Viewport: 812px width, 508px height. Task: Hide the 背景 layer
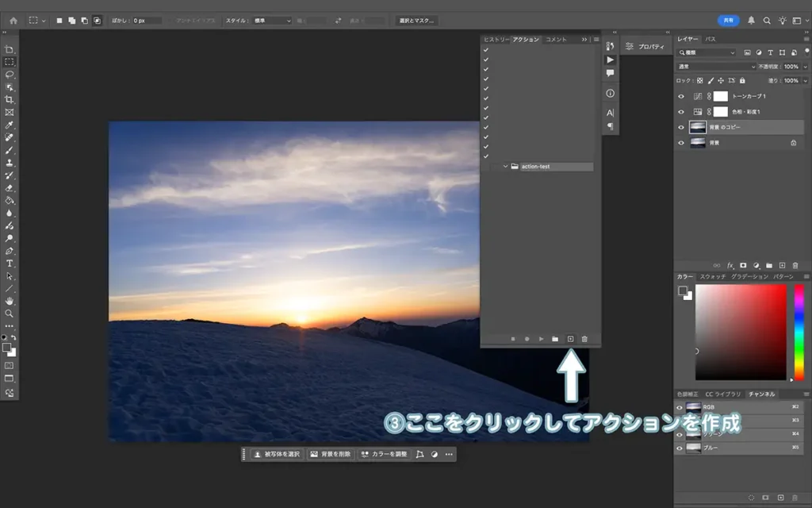click(x=681, y=142)
